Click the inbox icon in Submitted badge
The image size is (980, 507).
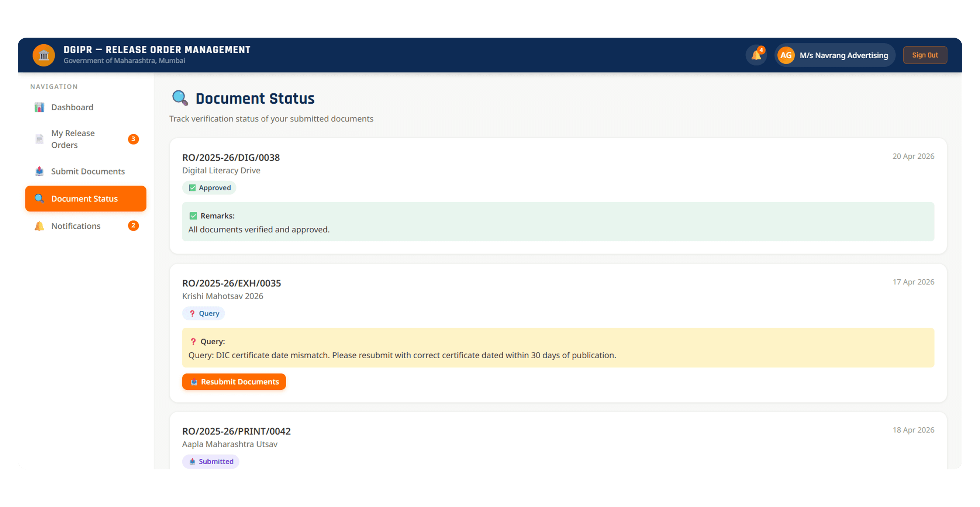click(x=192, y=461)
